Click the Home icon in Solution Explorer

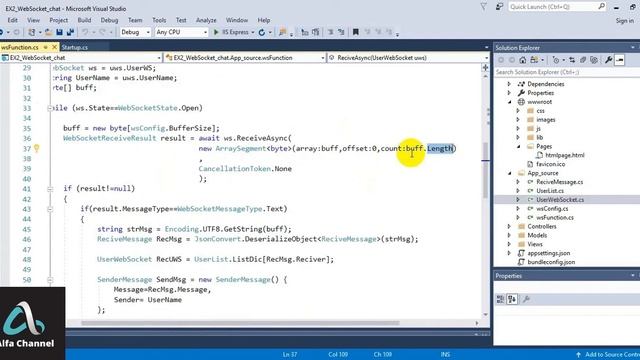[522, 60]
